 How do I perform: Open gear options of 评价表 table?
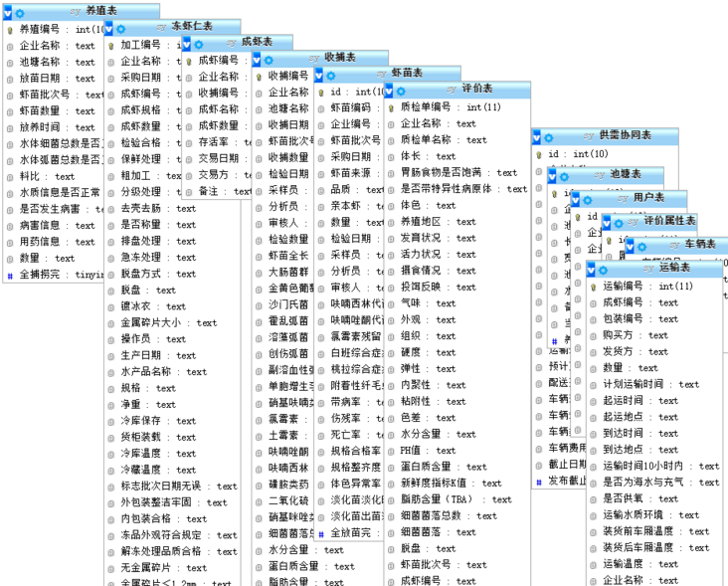coord(401,92)
